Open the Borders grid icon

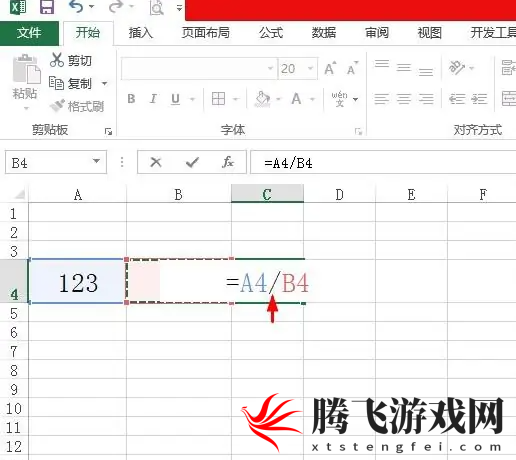[218, 99]
